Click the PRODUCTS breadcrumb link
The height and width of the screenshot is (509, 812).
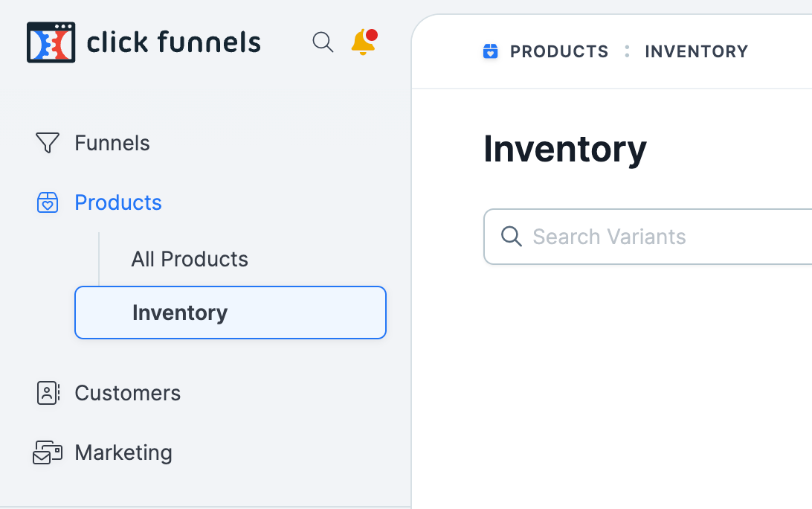point(559,51)
